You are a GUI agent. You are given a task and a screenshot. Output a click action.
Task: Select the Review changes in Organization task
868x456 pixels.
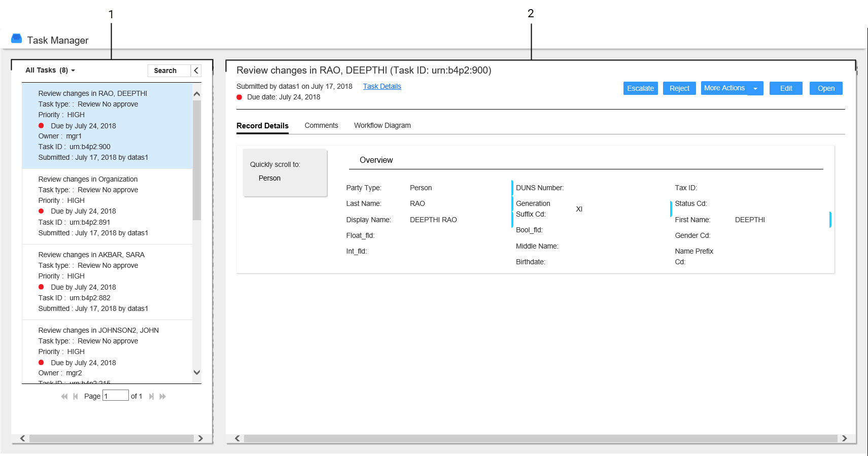(x=107, y=206)
